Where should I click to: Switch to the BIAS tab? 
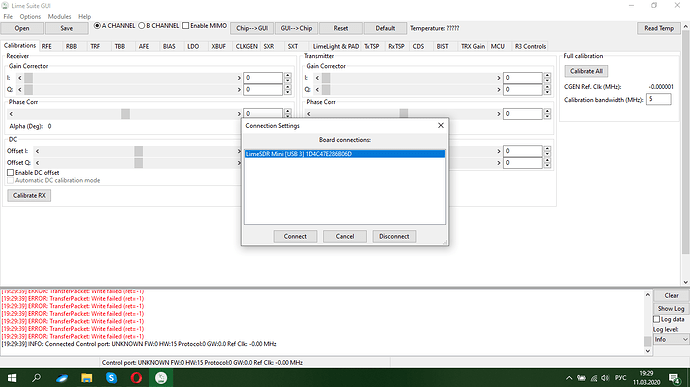(x=169, y=46)
